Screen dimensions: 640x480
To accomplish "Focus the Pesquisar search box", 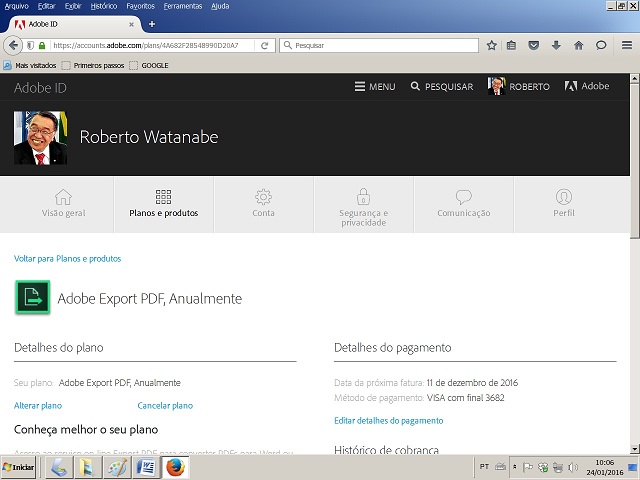I will 379,45.
